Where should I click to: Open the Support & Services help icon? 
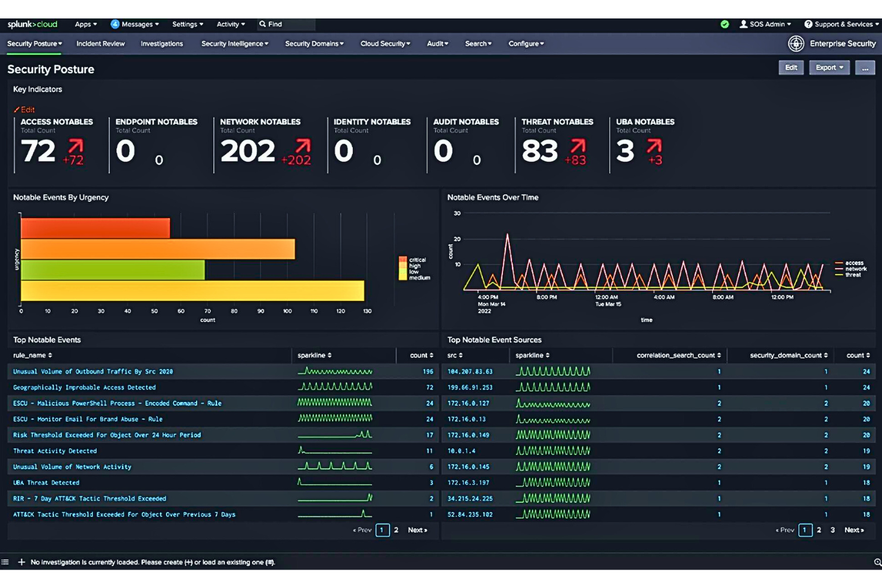(808, 24)
